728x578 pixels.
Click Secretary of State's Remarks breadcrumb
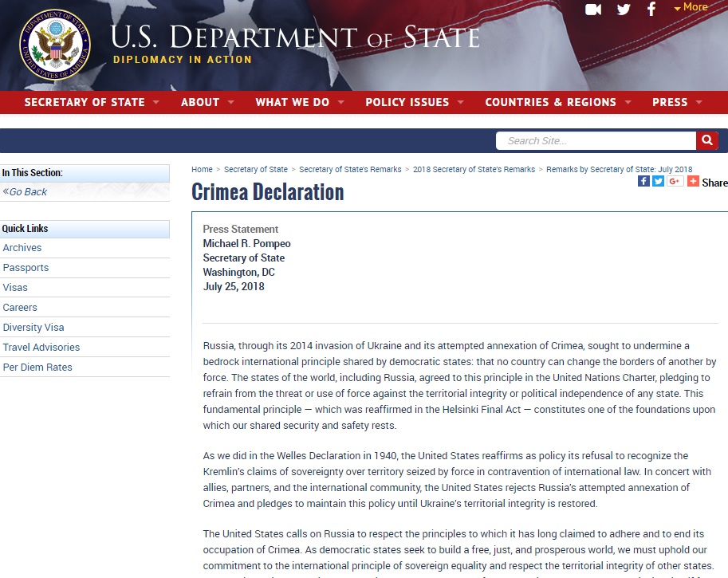pos(350,170)
